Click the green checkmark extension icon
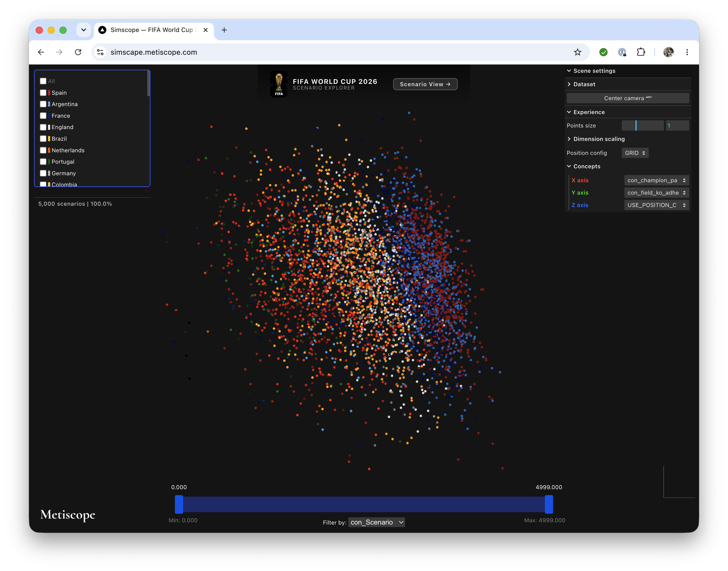The width and height of the screenshot is (728, 571). [x=603, y=52]
